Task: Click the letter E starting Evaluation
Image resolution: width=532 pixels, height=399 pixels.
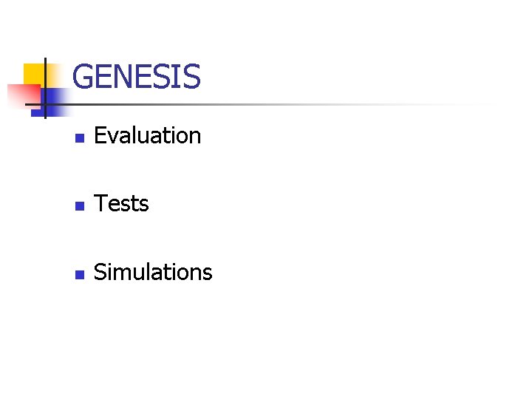Action: point(100,136)
